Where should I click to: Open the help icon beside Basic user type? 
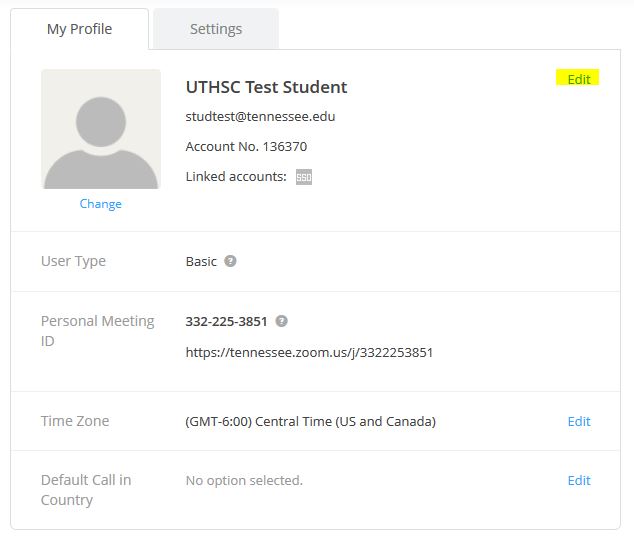pyautogui.click(x=230, y=261)
